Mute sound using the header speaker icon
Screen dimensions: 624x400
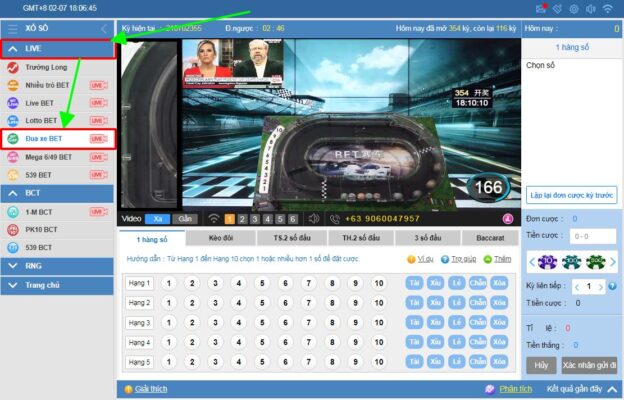pos(589,8)
